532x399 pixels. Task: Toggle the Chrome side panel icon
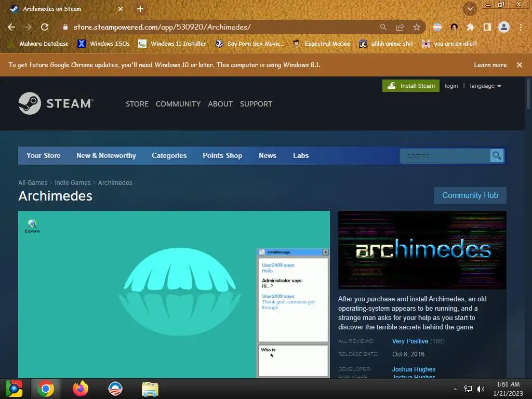click(487, 27)
